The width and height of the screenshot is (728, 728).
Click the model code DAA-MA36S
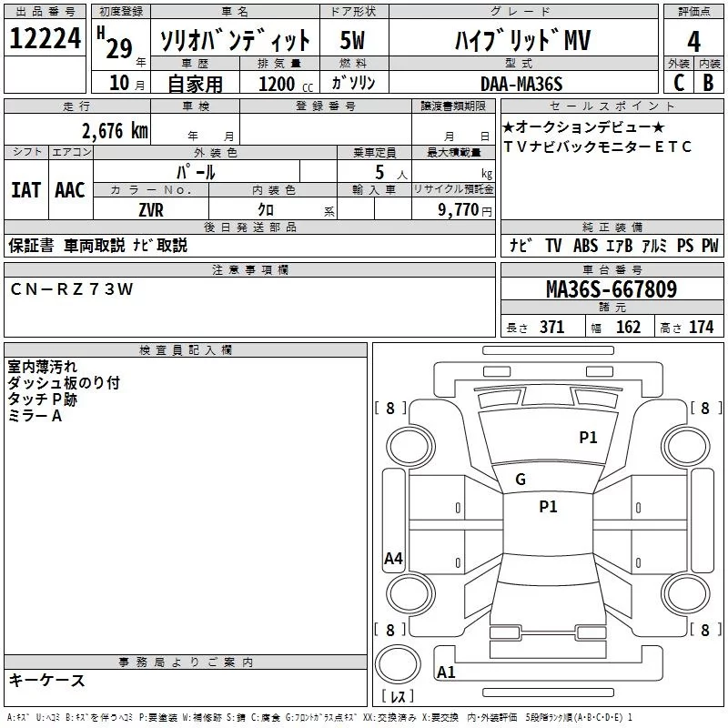tap(521, 83)
